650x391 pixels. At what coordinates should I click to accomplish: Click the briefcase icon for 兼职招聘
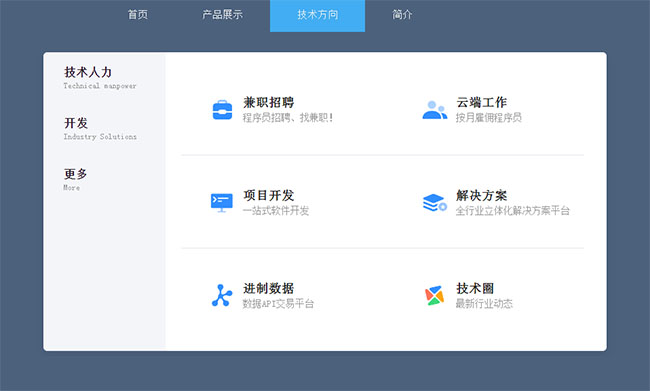pos(222,110)
